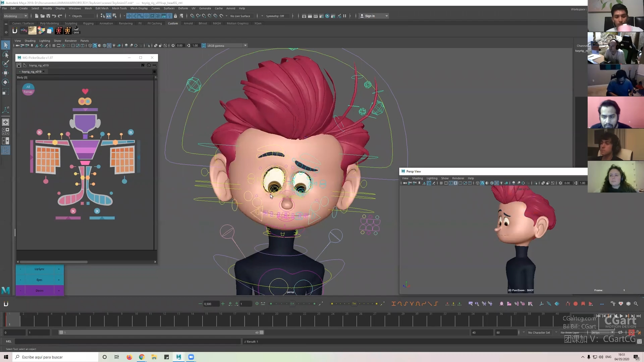Click the Eyes button
Viewport: 644px width, 362px height.
point(40,280)
